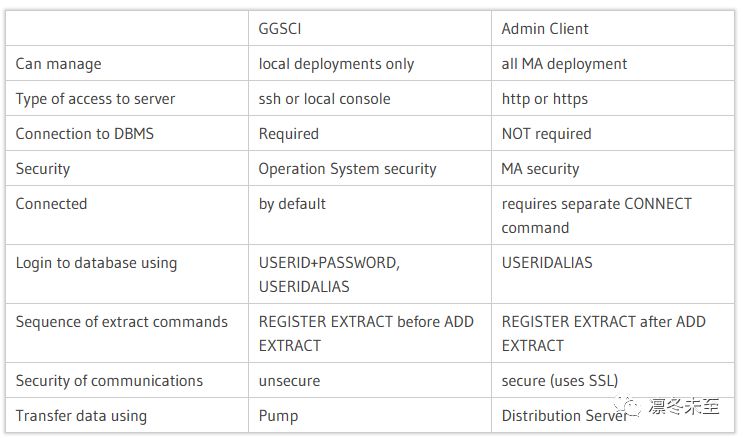Click the Transfer data using row label

point(81,415)
